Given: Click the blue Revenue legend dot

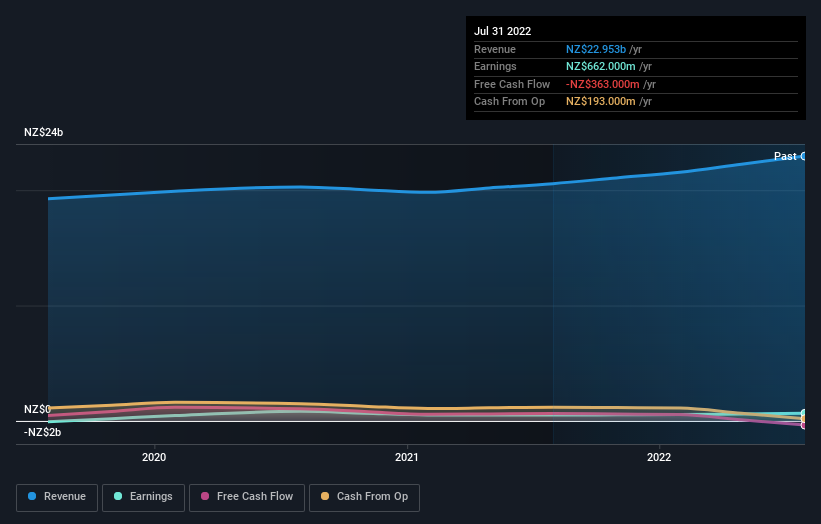Looking at the screenshot, I should point(32,496).
